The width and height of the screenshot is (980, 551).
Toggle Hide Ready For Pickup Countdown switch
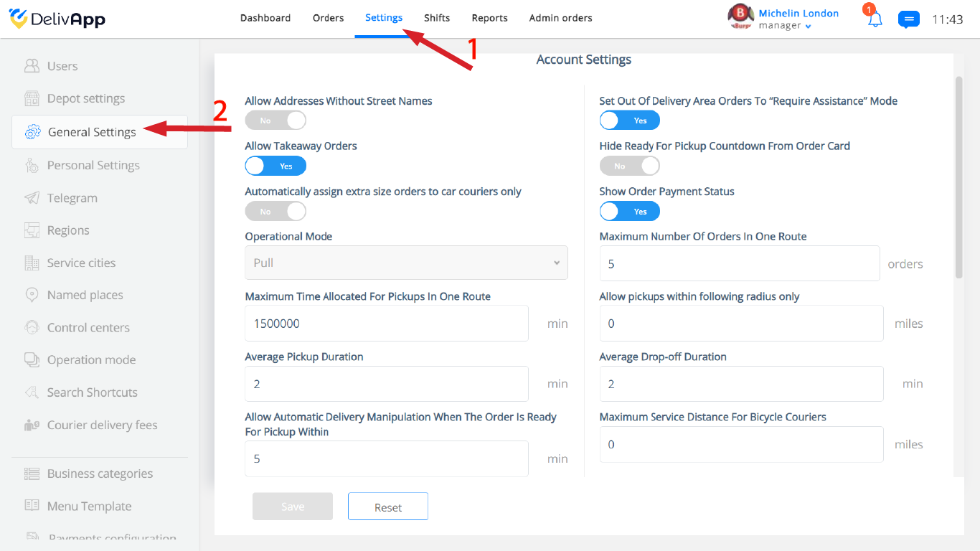tap(630, 166)
